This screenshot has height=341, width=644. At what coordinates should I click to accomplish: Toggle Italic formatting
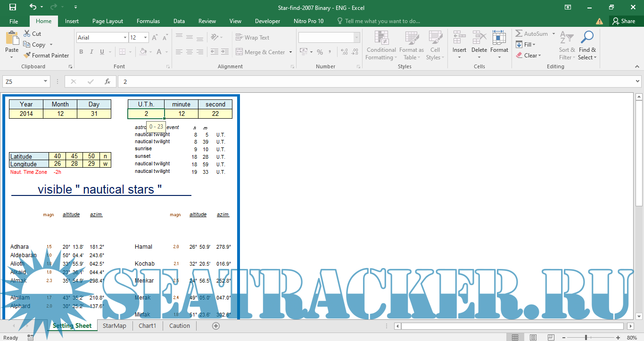pos(91,52)
